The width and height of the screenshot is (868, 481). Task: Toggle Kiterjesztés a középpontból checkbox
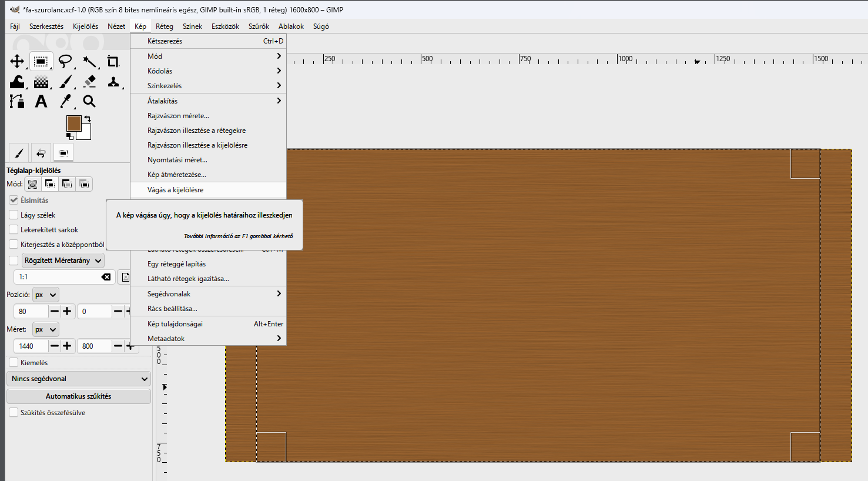pyautogui.click(x=14, y=245)
